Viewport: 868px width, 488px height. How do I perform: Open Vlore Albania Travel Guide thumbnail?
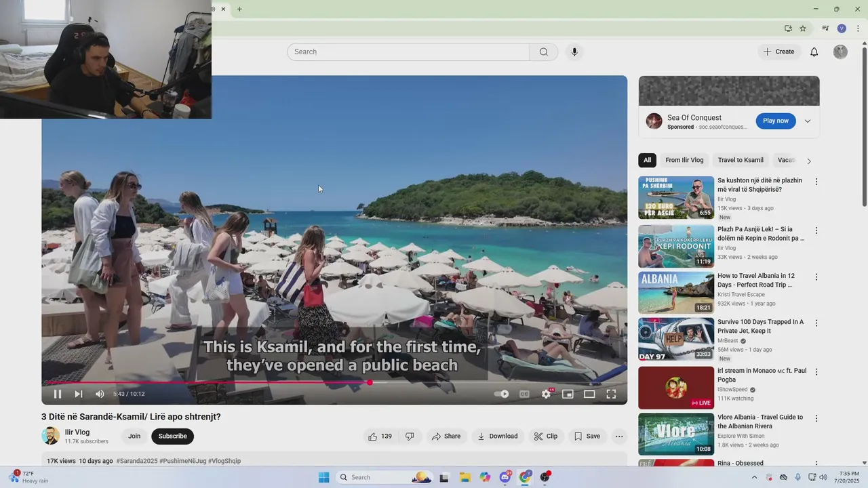pyautogui.click(x=676, y=434)
